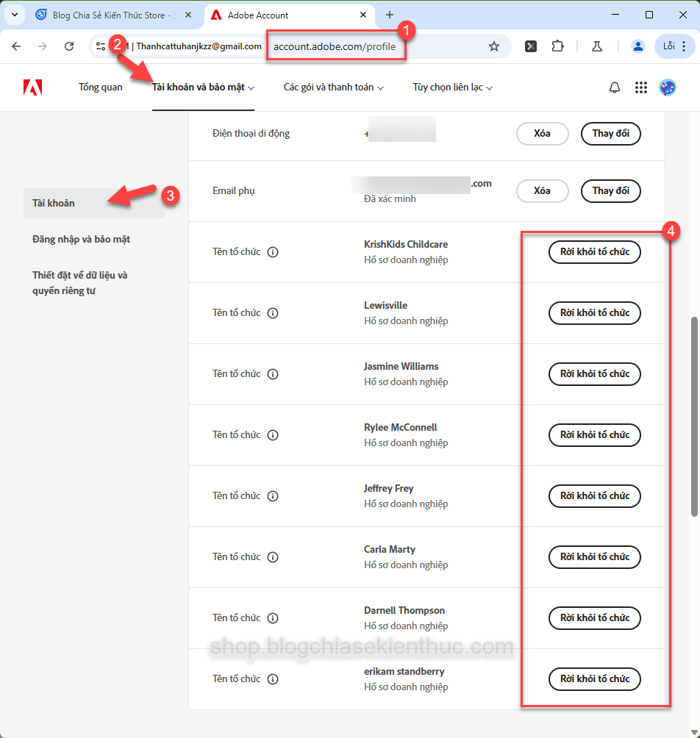
Task: Leave the KrishKids Childcare organization
Action: [x=595, y=252]
